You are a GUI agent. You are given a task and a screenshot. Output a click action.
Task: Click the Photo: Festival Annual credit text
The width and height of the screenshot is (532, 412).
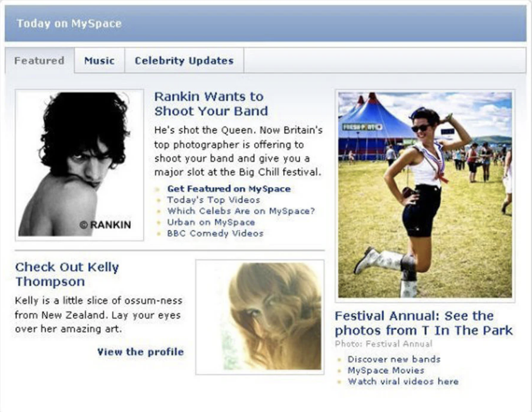pos(383,344)
